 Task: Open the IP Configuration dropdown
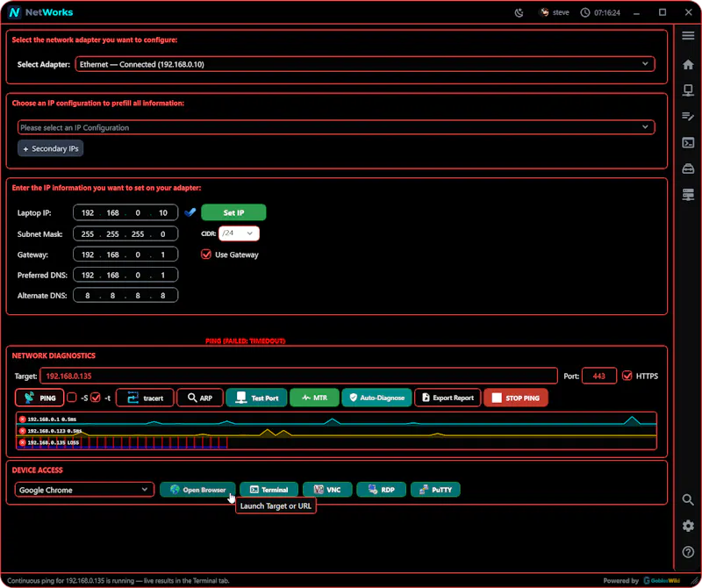[336, 127]
